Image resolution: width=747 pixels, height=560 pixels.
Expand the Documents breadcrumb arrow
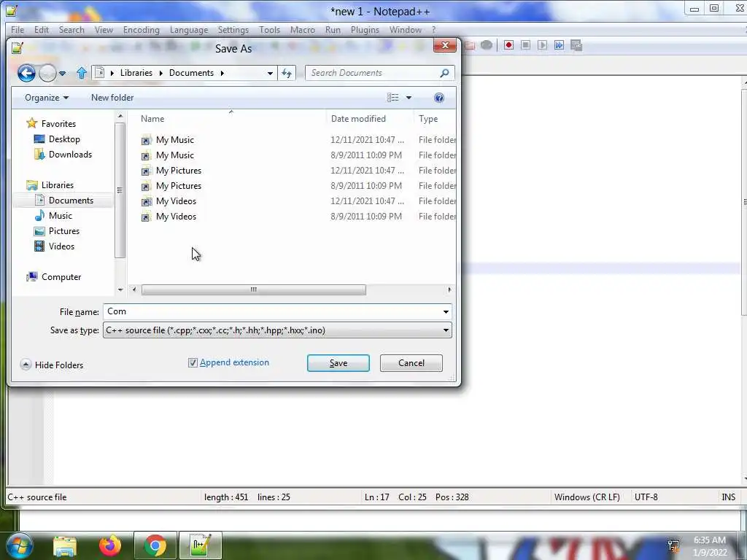click(x=222, y=73)
